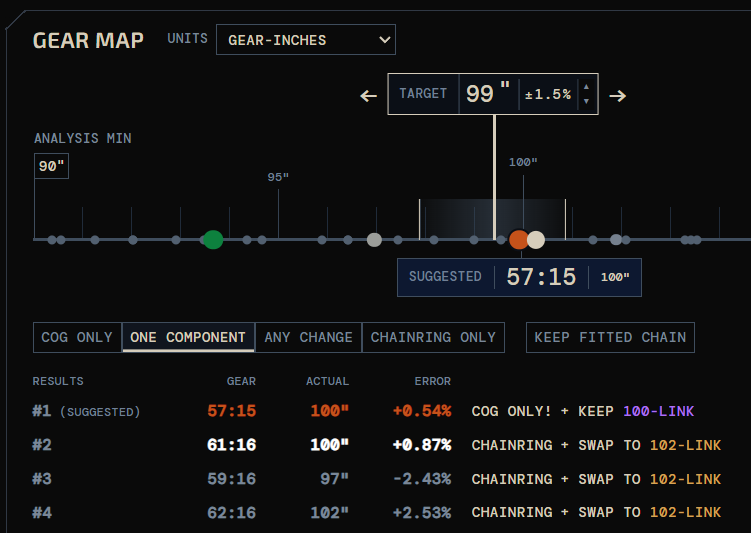Switch to the ANY CHANGE filter
This screenshot has width=751, height=533.
coord(308,337)
